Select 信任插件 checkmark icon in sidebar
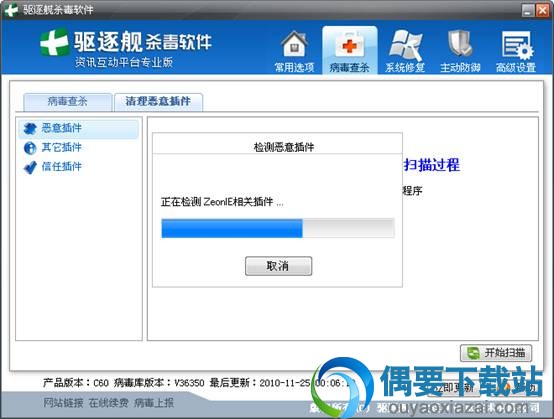Image resolution: width=554 pixels, height=419 pixels. [30, 167]
